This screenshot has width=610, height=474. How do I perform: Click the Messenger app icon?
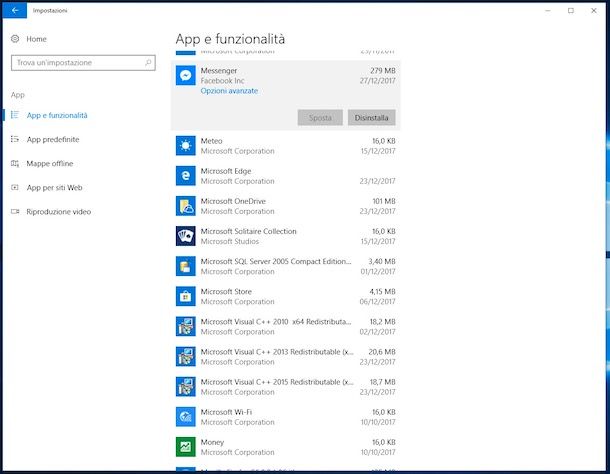tap(186, 75)
